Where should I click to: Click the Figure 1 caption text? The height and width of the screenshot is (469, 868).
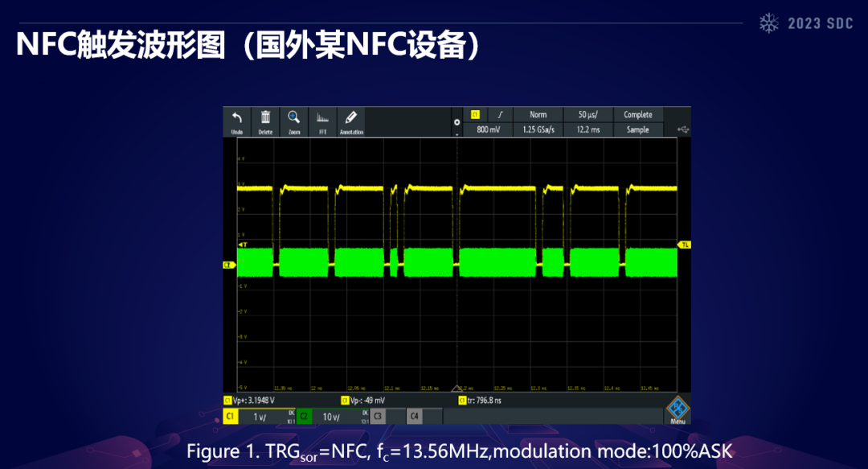point(460,451)
